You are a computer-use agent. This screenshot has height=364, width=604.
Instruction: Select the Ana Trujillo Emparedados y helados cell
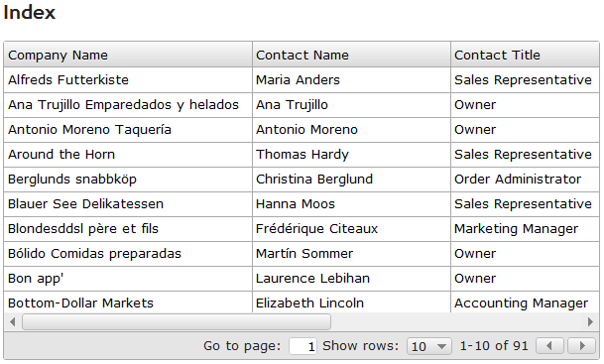point(128,105)
